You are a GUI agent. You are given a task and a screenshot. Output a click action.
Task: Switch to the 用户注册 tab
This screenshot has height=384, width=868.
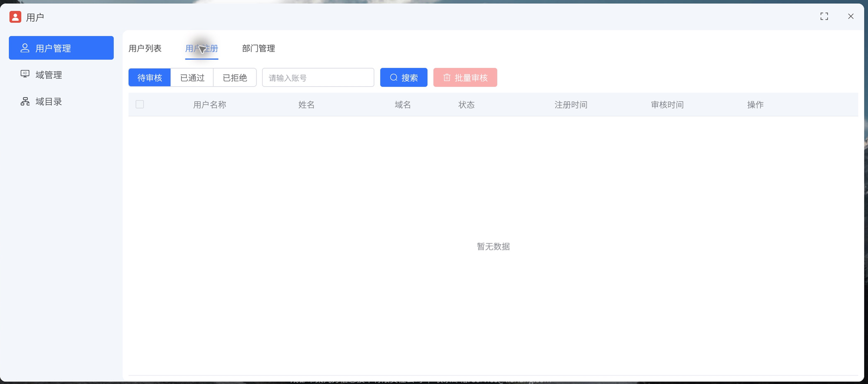[202, 48]
